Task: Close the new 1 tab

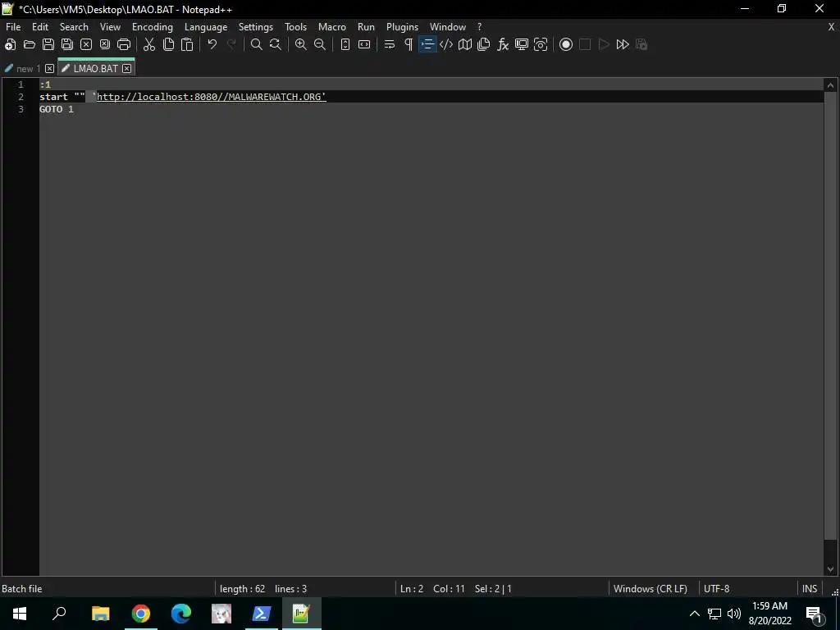Action: 49,69
